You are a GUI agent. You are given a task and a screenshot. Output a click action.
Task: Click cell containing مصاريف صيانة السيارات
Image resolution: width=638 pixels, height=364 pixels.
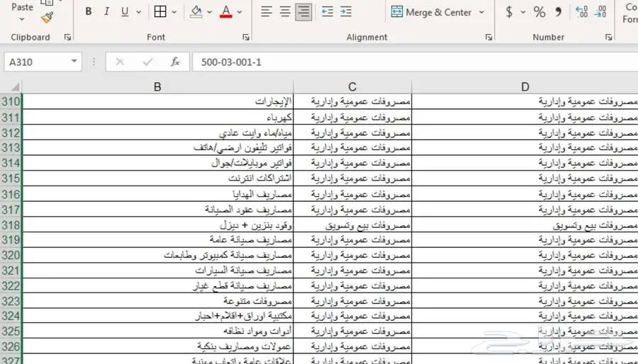tap(157, 271)
